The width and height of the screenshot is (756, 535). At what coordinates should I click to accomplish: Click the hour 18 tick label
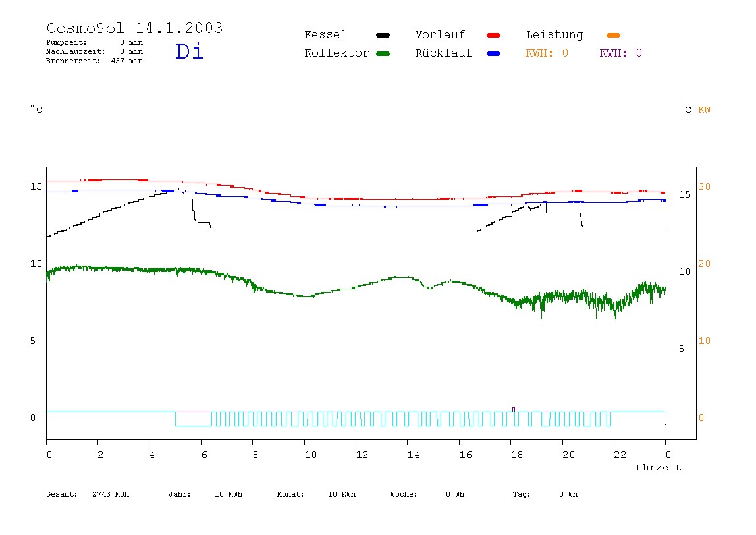point(516,455)
